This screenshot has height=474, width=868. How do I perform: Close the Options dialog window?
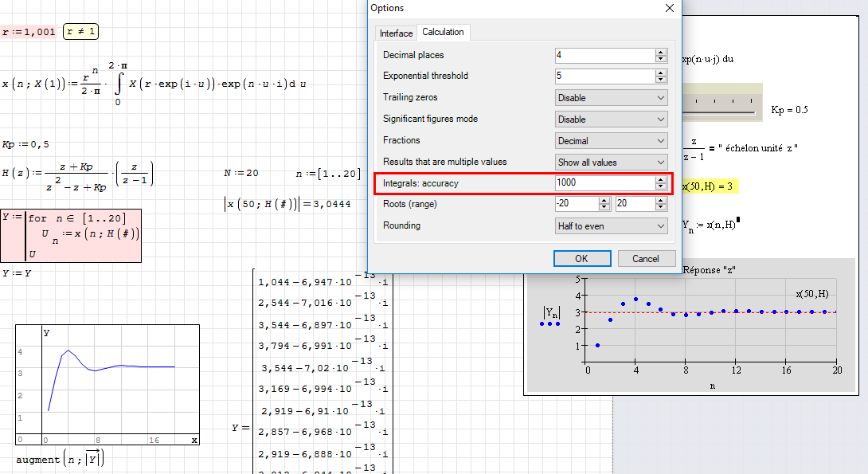point(669,8)
